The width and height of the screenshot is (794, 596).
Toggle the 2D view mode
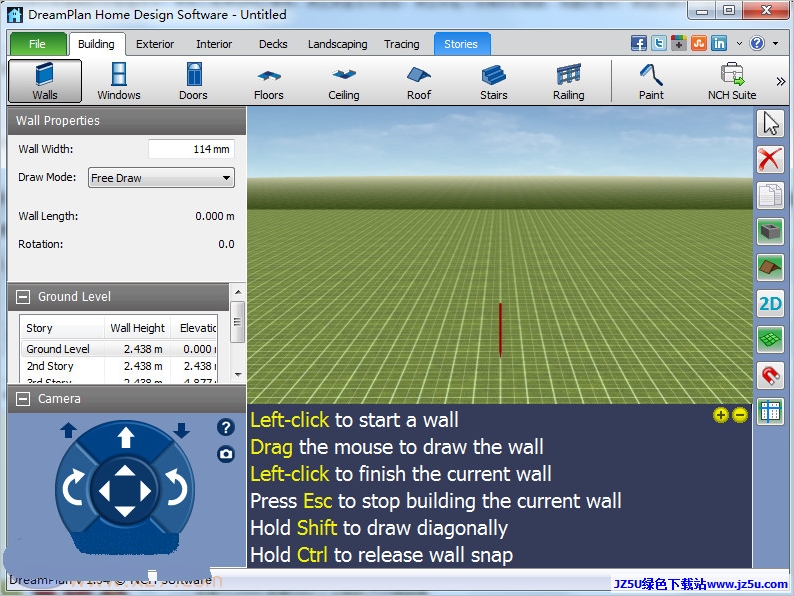pos(769,304)
